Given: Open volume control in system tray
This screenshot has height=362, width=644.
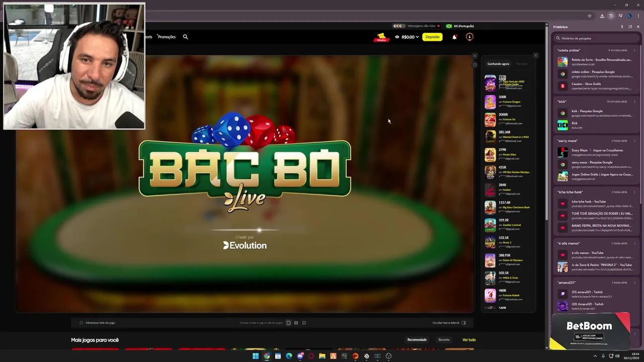Looking at the screenshot, I should (618, 356).
